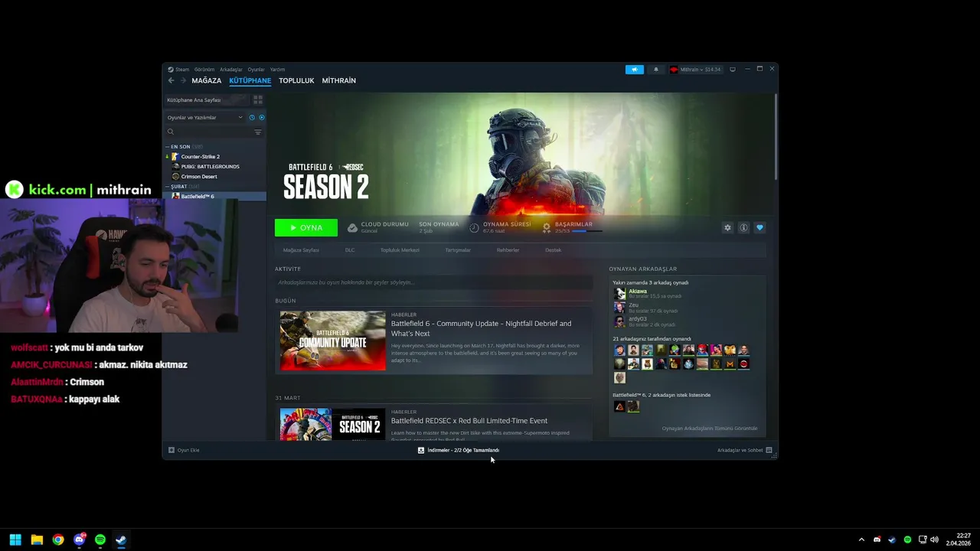Collapse the ŞUBAT category
This screenshot has height=551, width=980.
pos(168,187)
